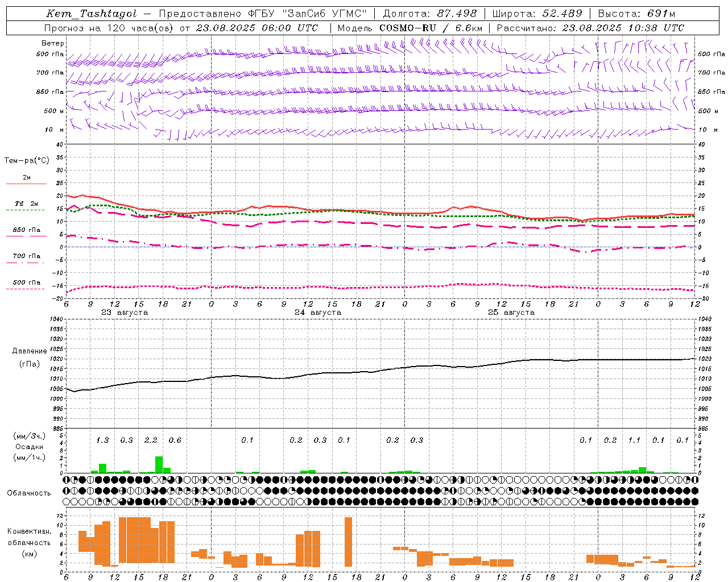
Task: Click the (км) unit under облачность
Action: coord(29,554)
